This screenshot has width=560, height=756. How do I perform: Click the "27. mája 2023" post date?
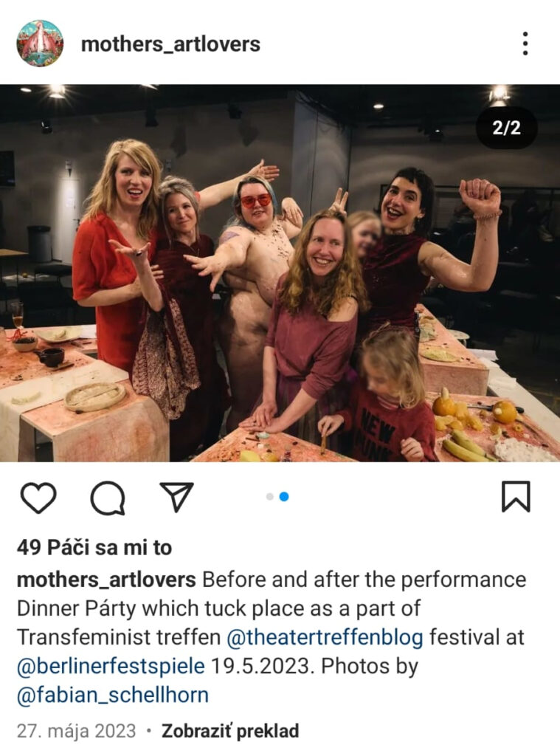(x=76, y=732)
